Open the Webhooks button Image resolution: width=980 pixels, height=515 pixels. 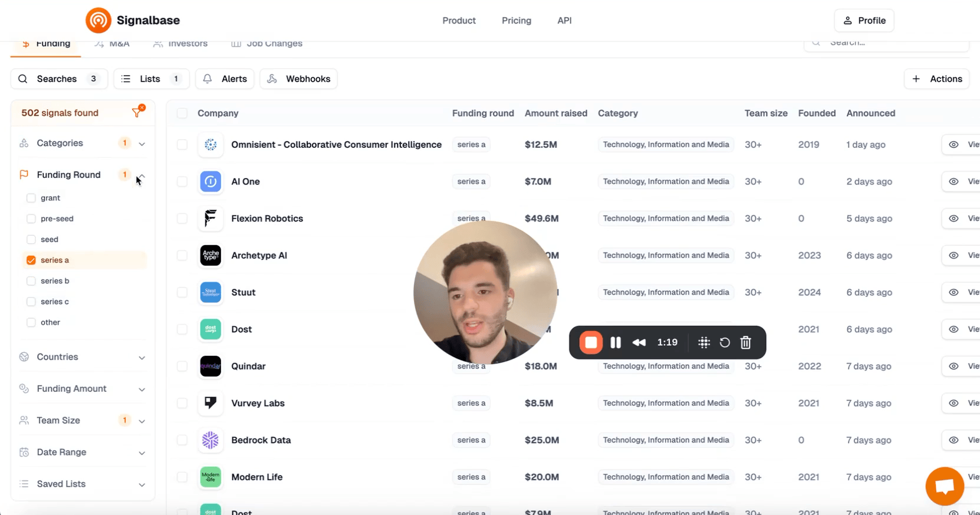pyautogui.click(x=298, y=79)
